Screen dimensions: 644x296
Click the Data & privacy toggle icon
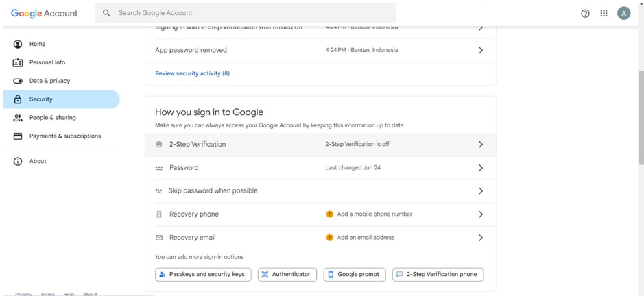click(x=18, y=81)
